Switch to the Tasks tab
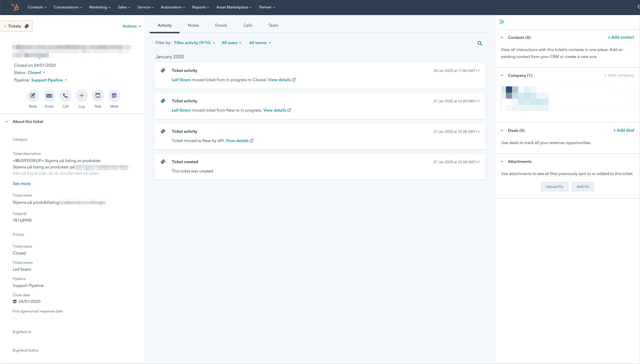This screenshot has height=364, width=640. [273, 25]
